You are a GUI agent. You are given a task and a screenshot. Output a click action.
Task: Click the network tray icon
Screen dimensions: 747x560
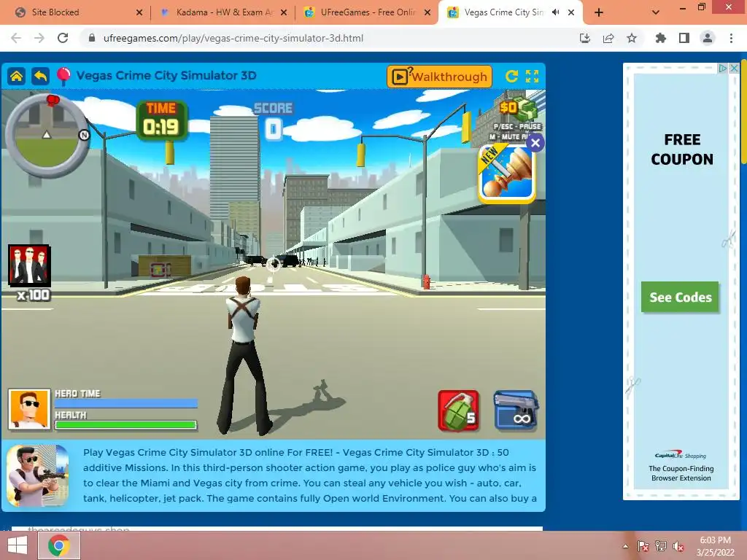660,546
